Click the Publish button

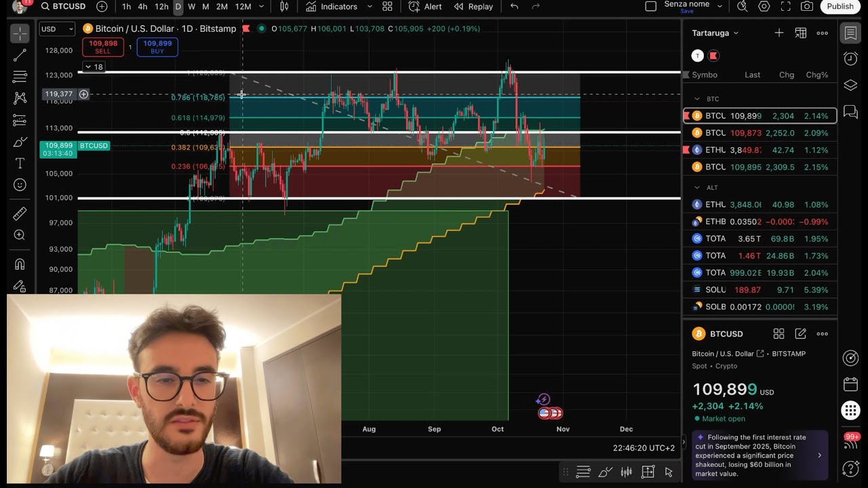click(840, 7)
